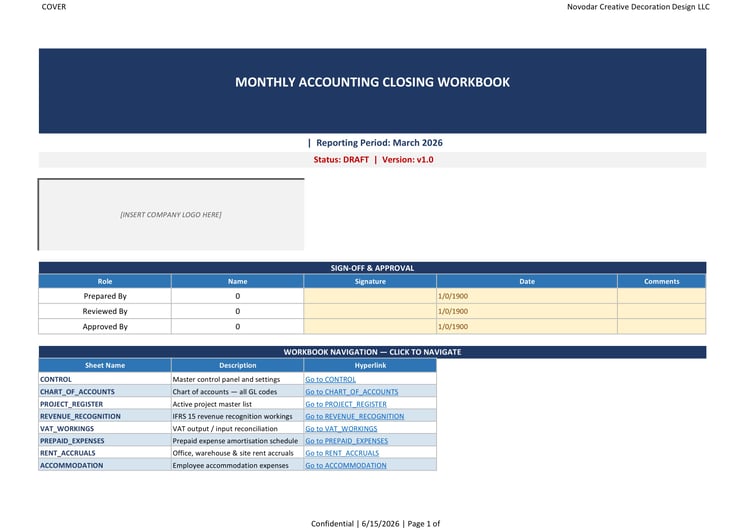Viewport: 750px width, 530px height.
Task: Navigate via the Go to VAT_WORKINGS link
Action: pyautogui.click(x=341, y=429)
